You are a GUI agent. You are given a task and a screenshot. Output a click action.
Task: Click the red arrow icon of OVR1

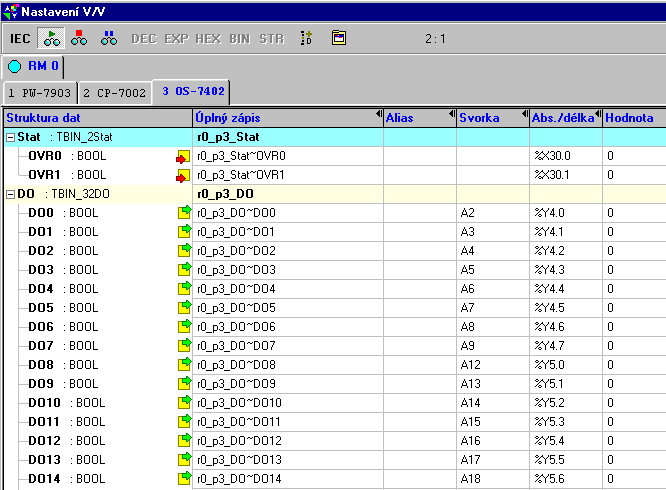[x=183, y=176]
